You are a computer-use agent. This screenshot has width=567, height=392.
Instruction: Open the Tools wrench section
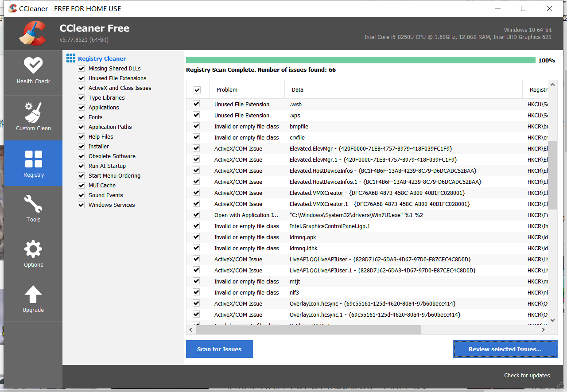[x=33, y=209]
